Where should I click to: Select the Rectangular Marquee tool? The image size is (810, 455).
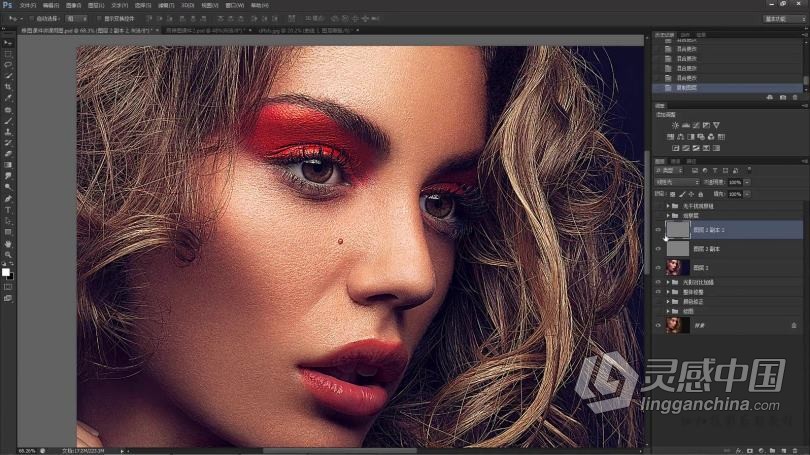[8, 54]
